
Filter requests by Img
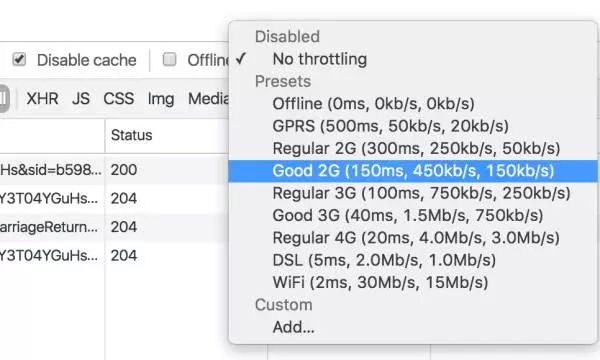coord(161,99)
